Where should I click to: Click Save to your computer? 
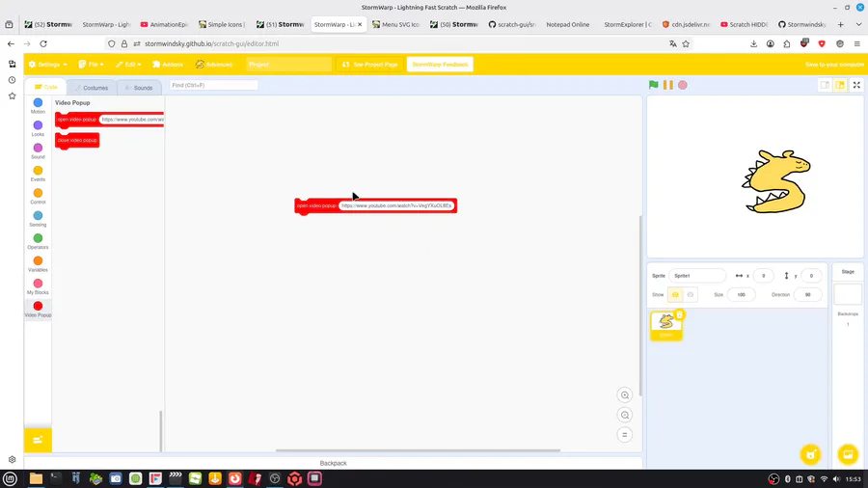click(834, 65)
